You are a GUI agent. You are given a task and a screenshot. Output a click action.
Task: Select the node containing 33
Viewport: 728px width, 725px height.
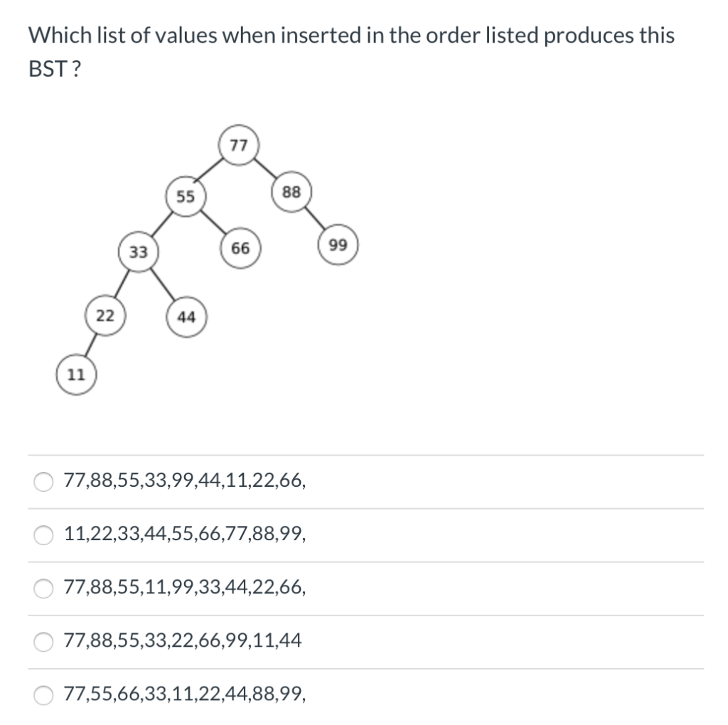click(138, 252)
